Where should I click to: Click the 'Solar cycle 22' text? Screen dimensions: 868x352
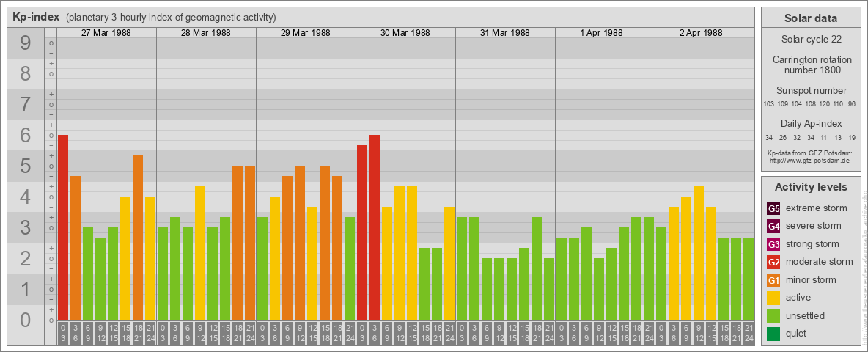point(810,40)
